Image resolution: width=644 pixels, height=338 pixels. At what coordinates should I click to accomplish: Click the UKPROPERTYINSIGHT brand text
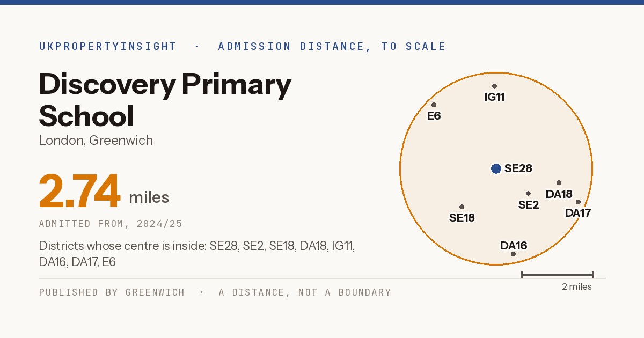[107, 46]
